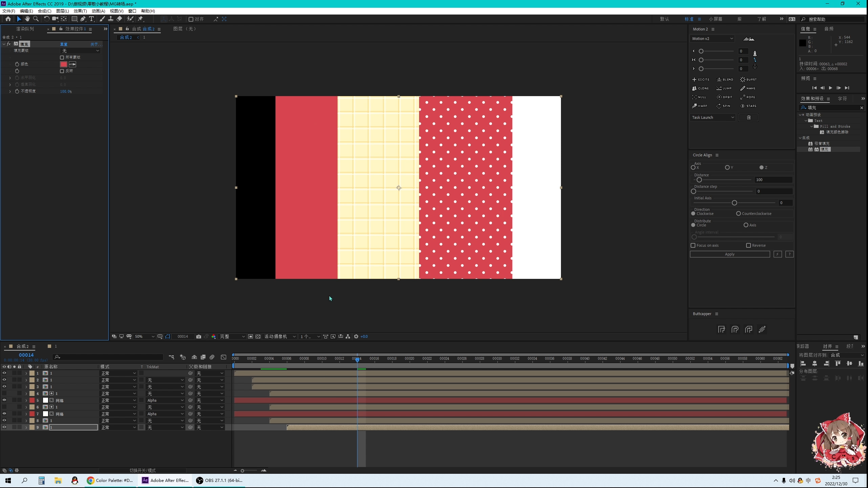This screenshot has height=488, width=868.
Task: Take snapshot with camera icon in viewer
Action: coord(199,336)
